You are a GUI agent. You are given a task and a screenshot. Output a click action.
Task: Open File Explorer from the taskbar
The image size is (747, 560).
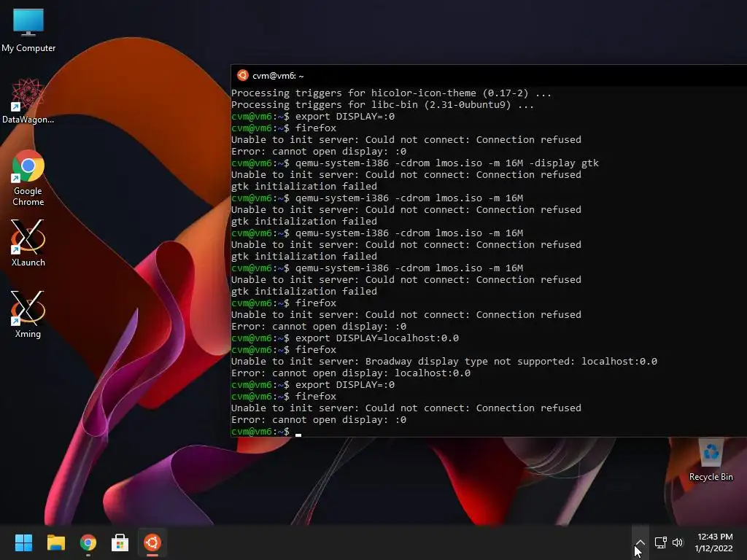55,542
